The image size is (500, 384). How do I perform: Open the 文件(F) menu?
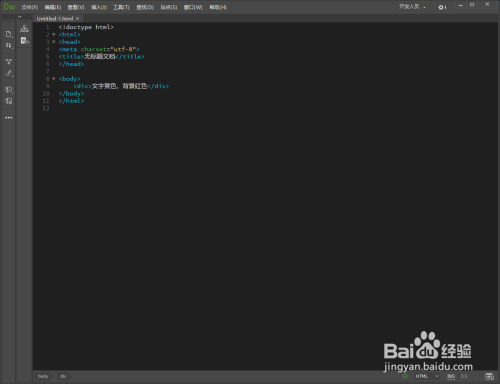pos(30,7)
